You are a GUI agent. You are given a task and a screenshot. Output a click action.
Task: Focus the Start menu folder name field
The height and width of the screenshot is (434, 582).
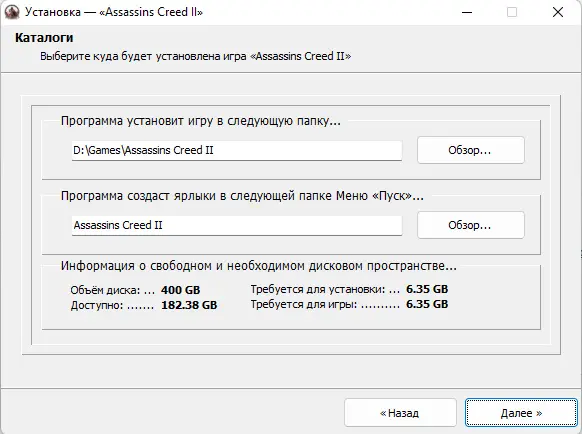pyautogui.click(x=237, y=225)
